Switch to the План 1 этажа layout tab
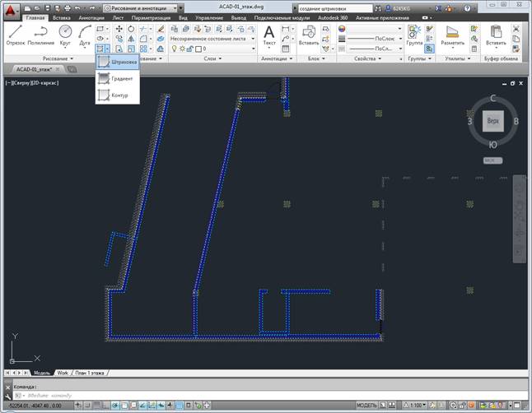This screenshot has height=413, width=532. (x=90, y=373)
